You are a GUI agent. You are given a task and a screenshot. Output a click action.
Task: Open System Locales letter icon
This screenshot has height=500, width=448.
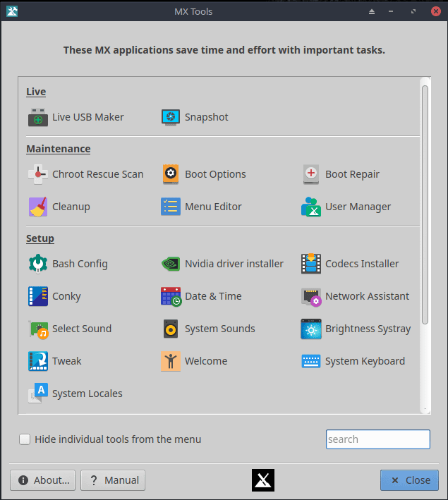pyautogui.click(x=38, y=394)
